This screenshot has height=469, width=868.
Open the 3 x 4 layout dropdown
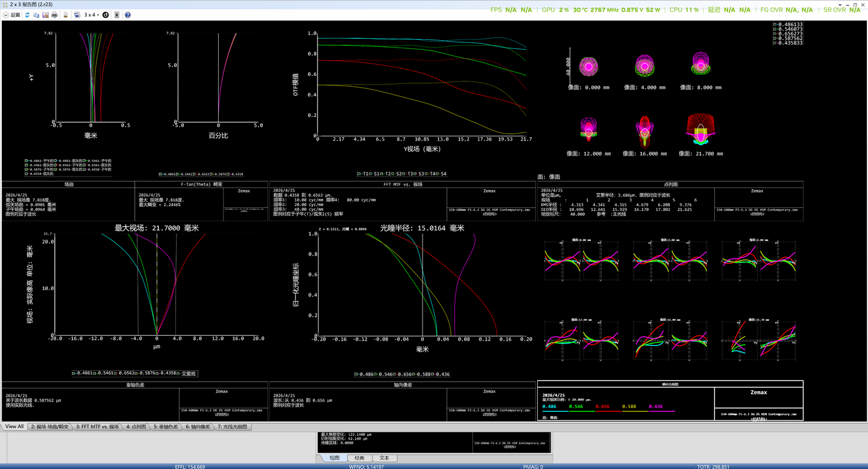(92, 15)
